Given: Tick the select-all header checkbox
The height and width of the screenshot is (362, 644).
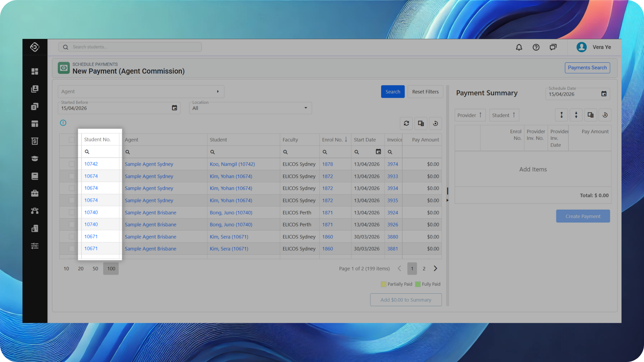Looking at the screenshot, I should 72,140.
